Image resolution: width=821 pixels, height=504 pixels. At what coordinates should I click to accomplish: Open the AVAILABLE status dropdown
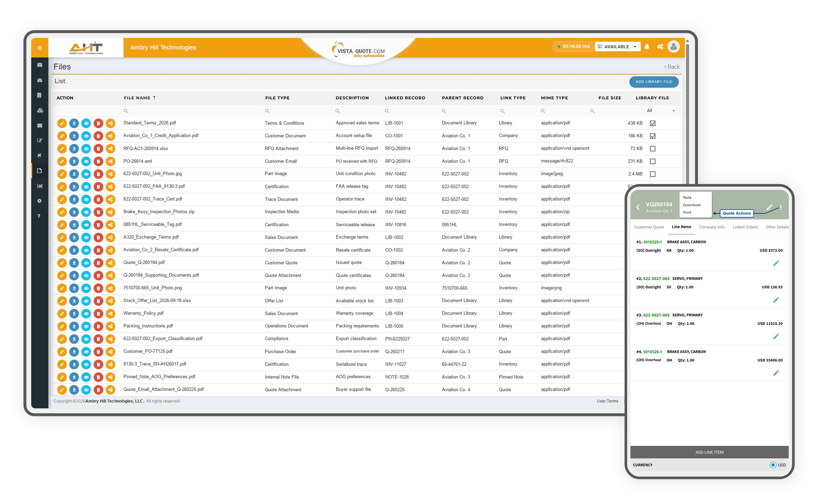[617, 47]
